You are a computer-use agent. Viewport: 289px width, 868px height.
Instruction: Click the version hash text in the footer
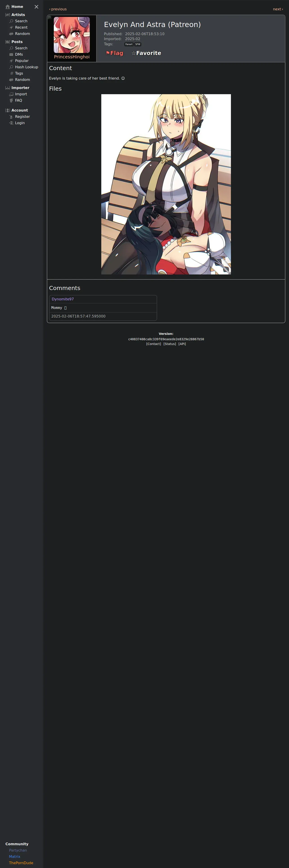166,339
